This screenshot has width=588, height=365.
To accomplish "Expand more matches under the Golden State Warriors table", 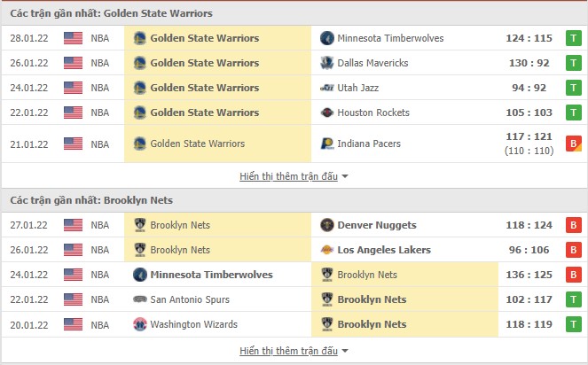I will 294,176.
